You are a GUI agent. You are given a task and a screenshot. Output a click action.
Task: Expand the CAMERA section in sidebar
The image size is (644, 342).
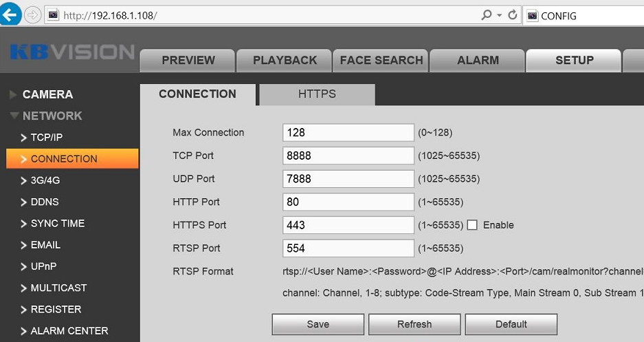pos(47,94)
